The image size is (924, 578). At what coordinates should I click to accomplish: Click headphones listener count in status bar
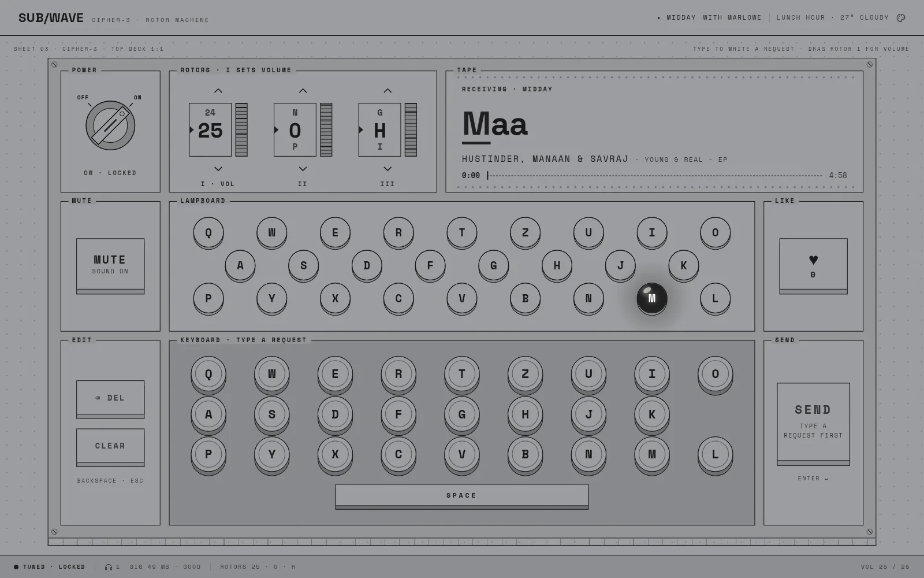[x=112, y=567]
